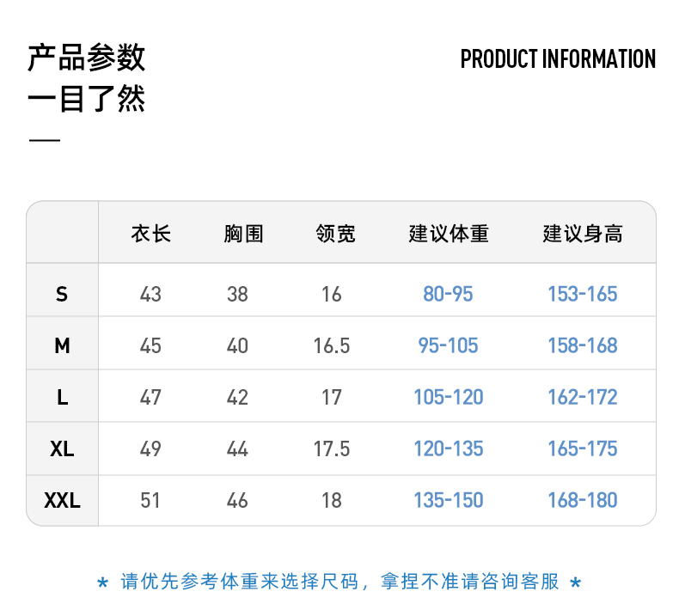The image size is (679, 616).
Task: Choose the L size row label
Action: [62, 398]
